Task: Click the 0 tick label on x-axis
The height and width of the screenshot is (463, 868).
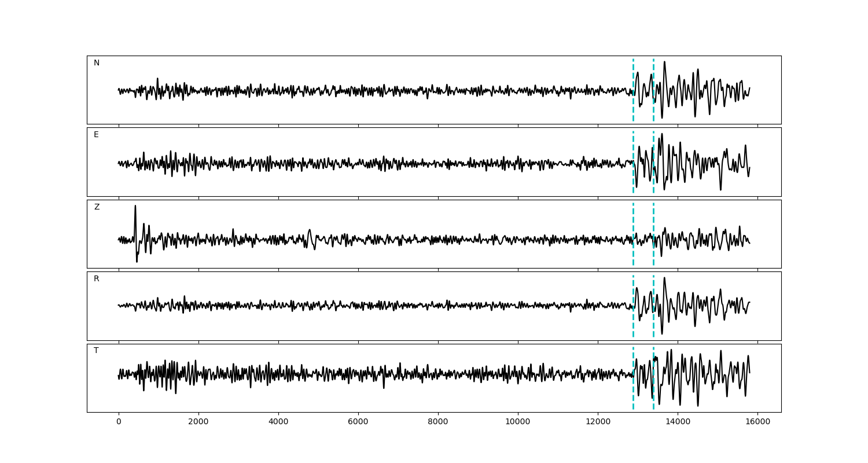Action: point(119,422)
